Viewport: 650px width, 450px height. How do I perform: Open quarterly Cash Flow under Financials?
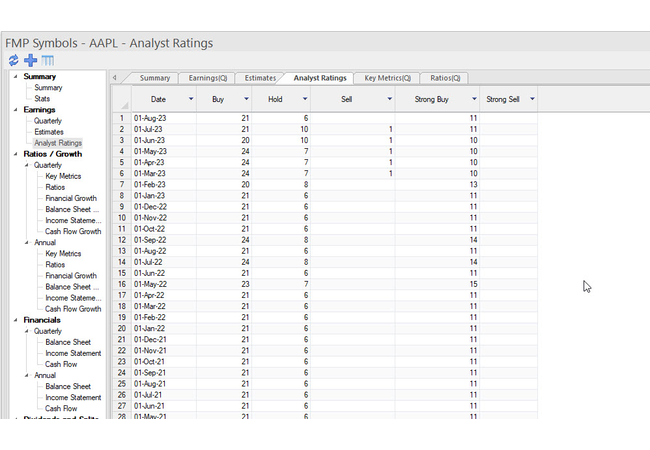coord(61,364)
